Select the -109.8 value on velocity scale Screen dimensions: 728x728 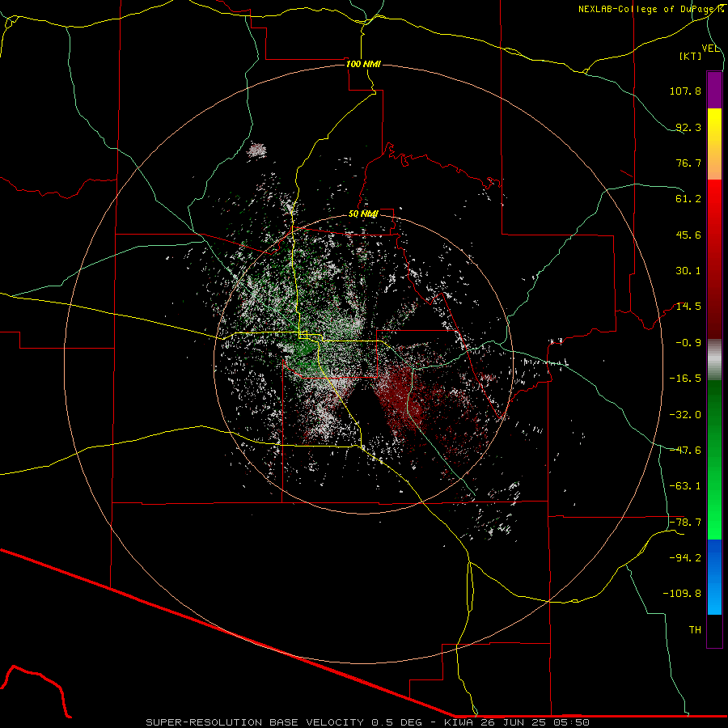pos(682,594)
